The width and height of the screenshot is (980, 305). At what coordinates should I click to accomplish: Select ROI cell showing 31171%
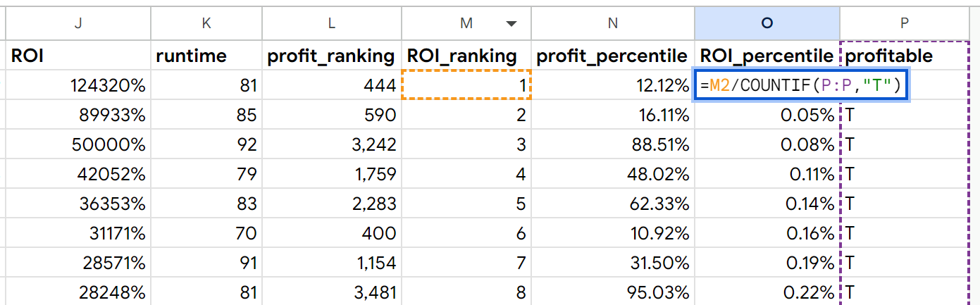[x=77, y=233]
